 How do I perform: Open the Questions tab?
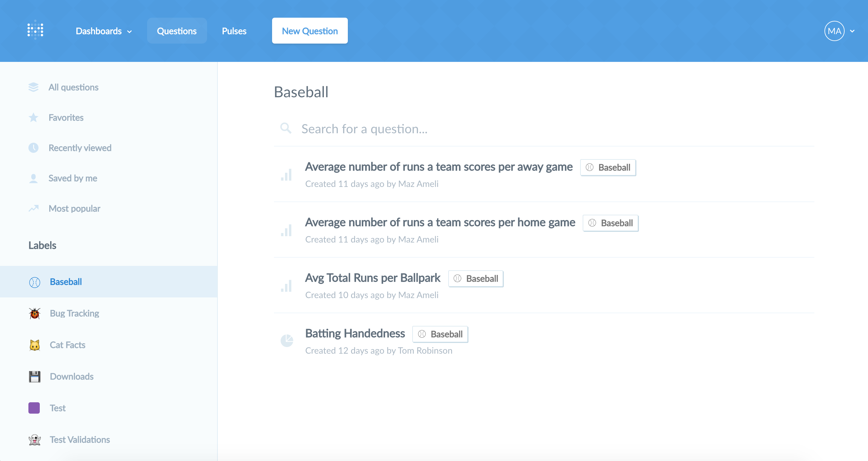coord(177,31)
